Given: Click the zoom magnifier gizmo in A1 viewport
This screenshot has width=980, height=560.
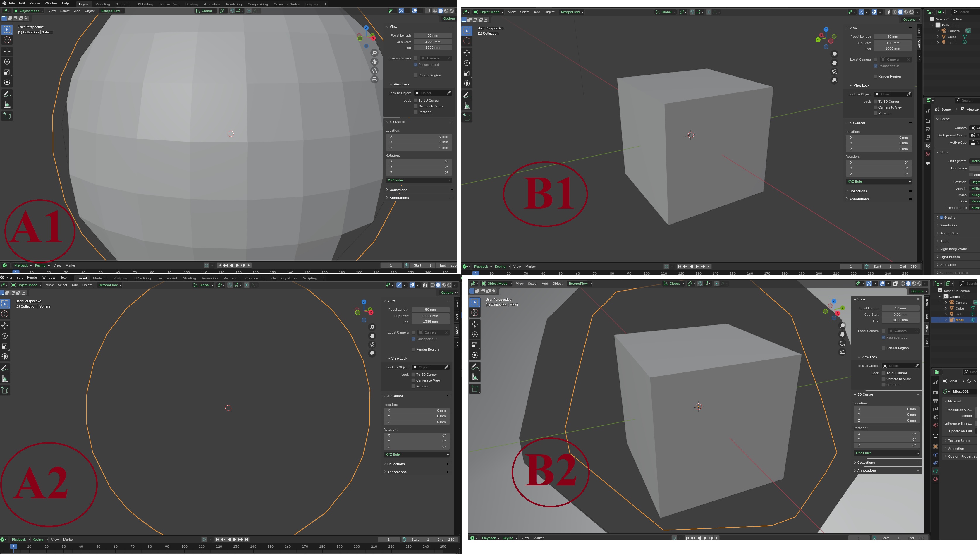Looking at the screenshot, I should tap(374, 53).
